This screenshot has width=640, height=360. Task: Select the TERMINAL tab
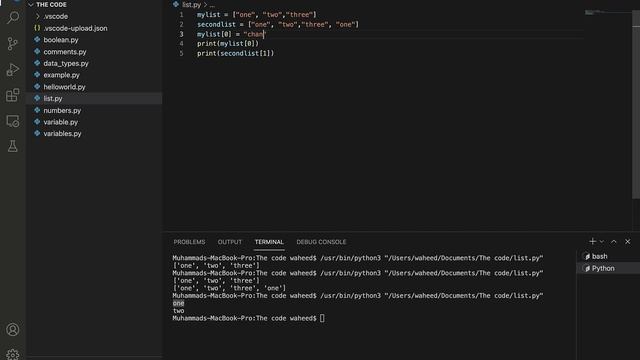(x=269, y=242)
